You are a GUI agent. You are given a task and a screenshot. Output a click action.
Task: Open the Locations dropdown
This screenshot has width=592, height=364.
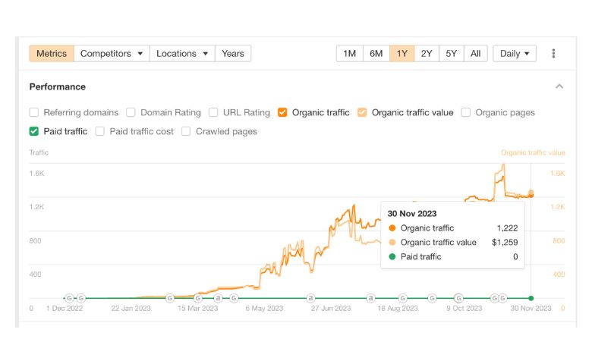click(x=182, y=54)
